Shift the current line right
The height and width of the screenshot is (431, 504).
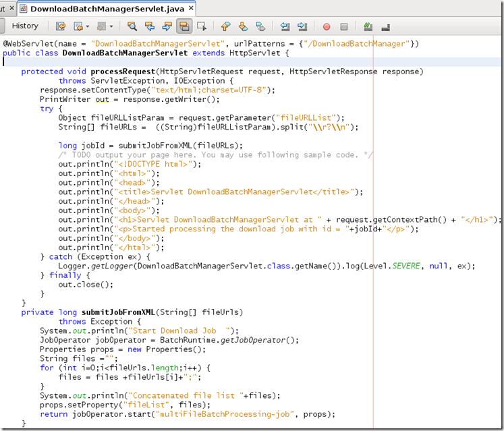coord(302,26)
